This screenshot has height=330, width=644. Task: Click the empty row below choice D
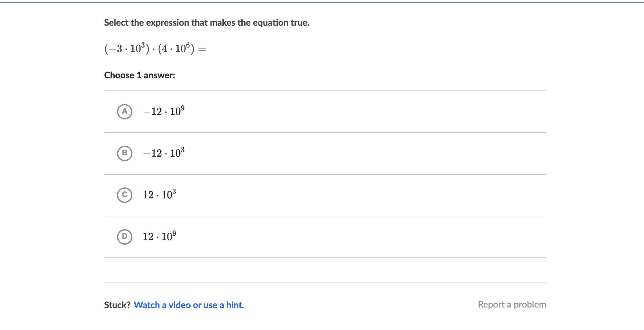click(325, 270)
